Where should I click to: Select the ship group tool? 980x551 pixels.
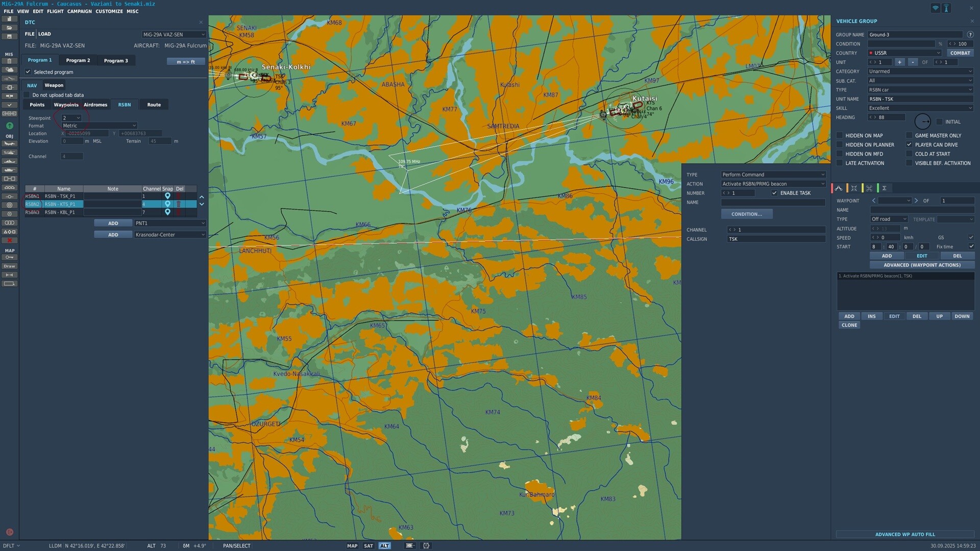tap(9, 161)
